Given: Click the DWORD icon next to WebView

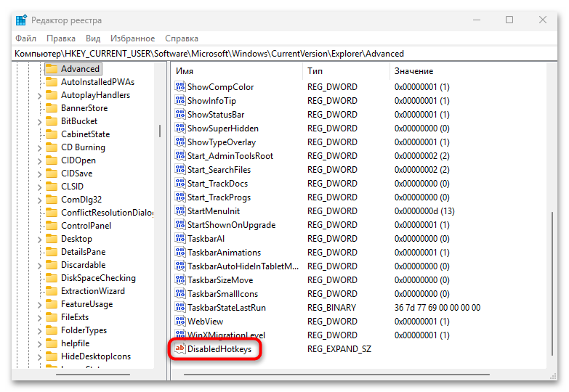Looking at the screenshot, I should 180,321.
